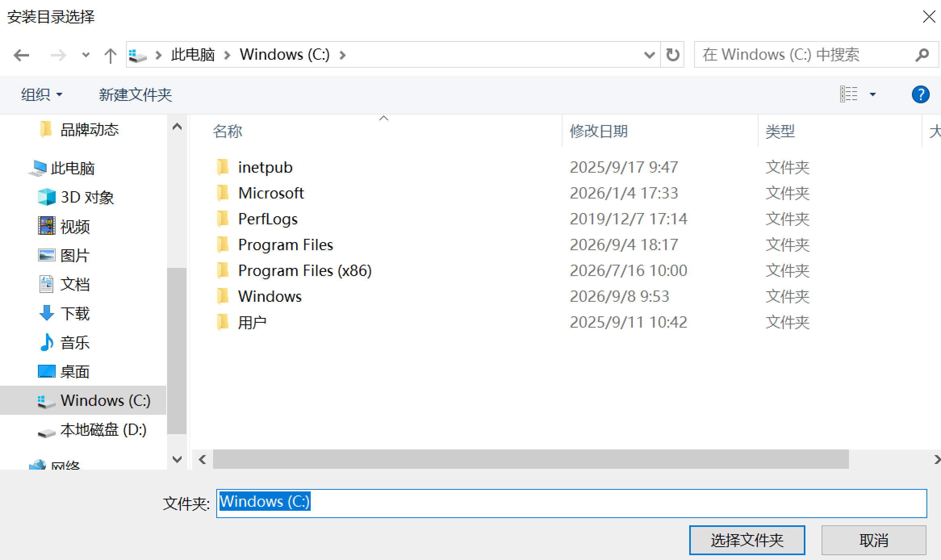Open 下载 in the sidebar
Image resolution: width=941 pixels, height=560 pixels.
tap(64, 313)
